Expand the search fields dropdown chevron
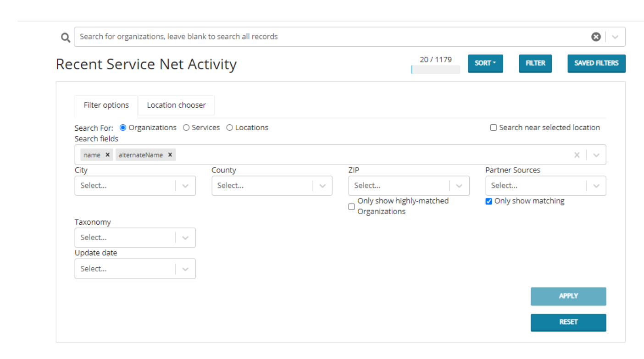Screen dimensions: 644x359 click(596, 155)
